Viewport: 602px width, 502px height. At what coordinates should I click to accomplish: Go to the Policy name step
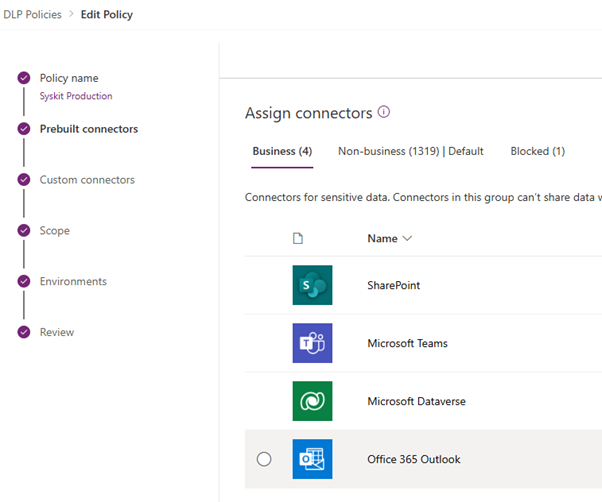point(69,78)
